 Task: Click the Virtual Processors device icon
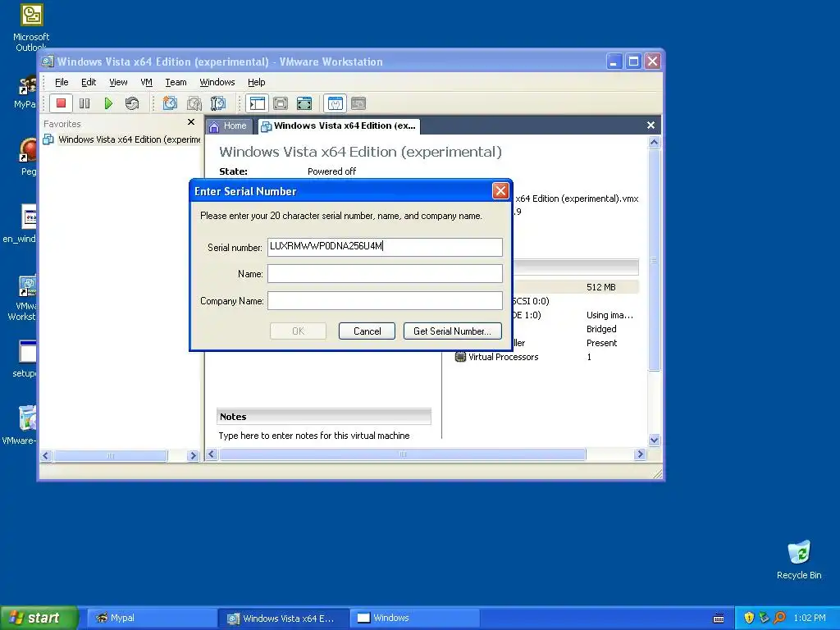pos(460,357)
